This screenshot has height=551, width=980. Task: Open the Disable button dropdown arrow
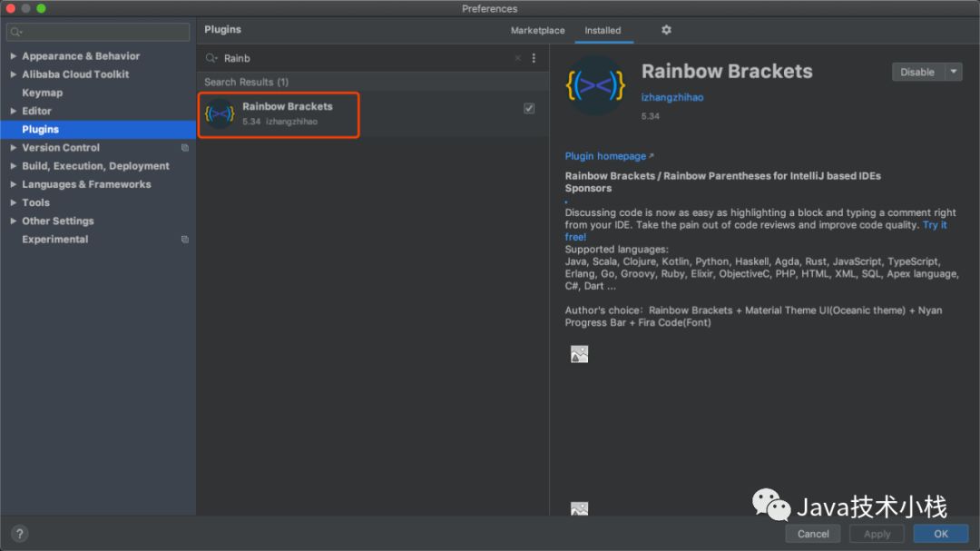tap(953, 72)
